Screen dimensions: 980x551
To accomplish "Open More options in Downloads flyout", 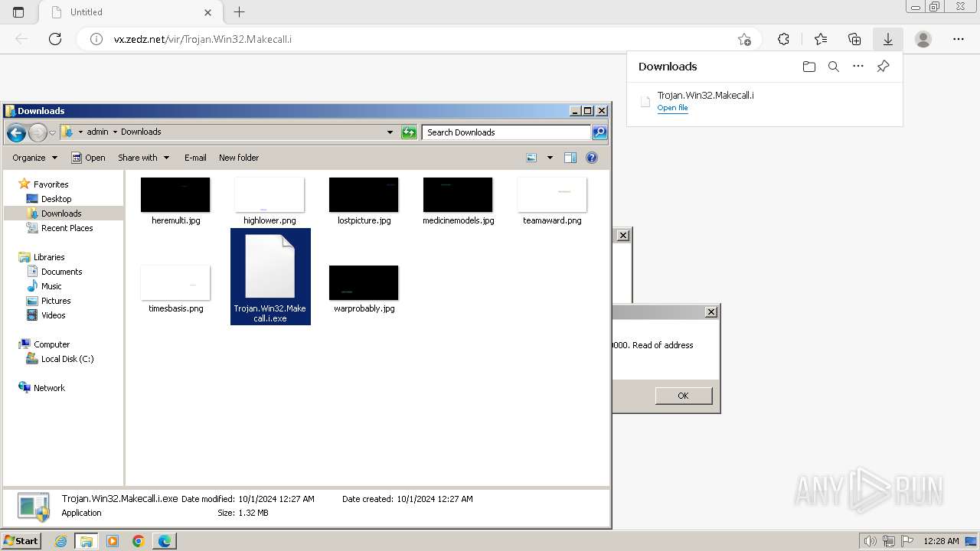I will [x=858, y=67].
